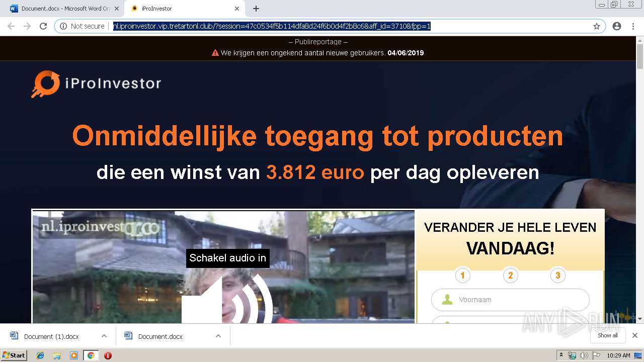
Task: Select the iProInvestor browser tab
Action: coord(184,9)
